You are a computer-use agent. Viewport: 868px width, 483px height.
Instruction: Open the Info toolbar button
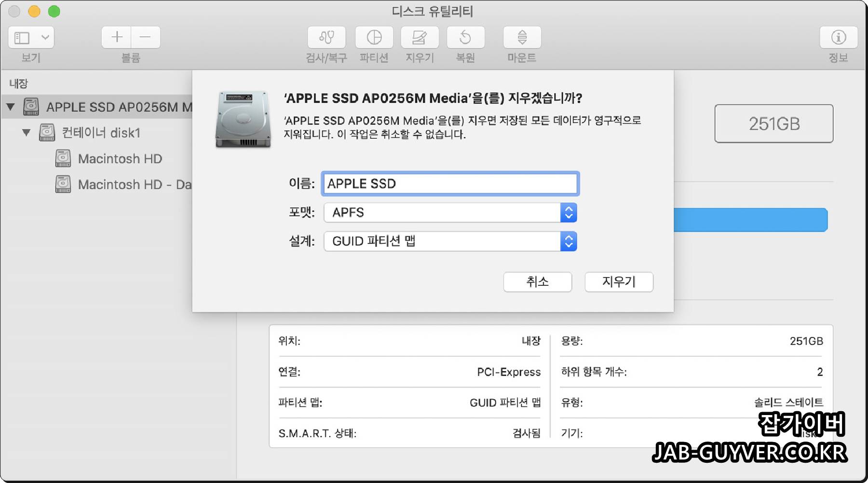click(839, 37)
